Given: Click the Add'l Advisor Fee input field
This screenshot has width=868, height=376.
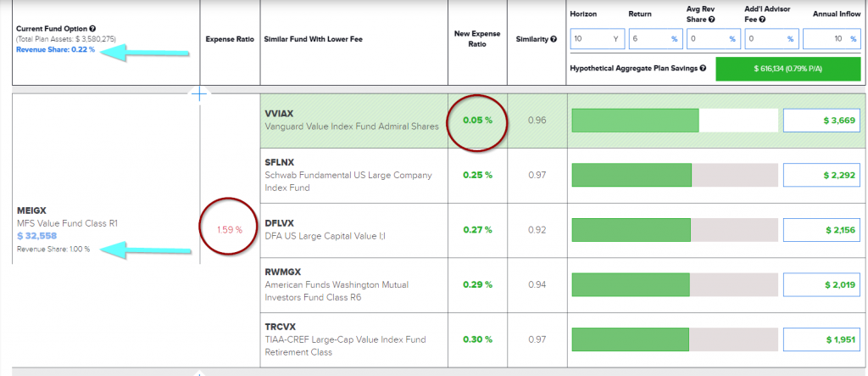Looking at the screenshot, I should [770, 39].
